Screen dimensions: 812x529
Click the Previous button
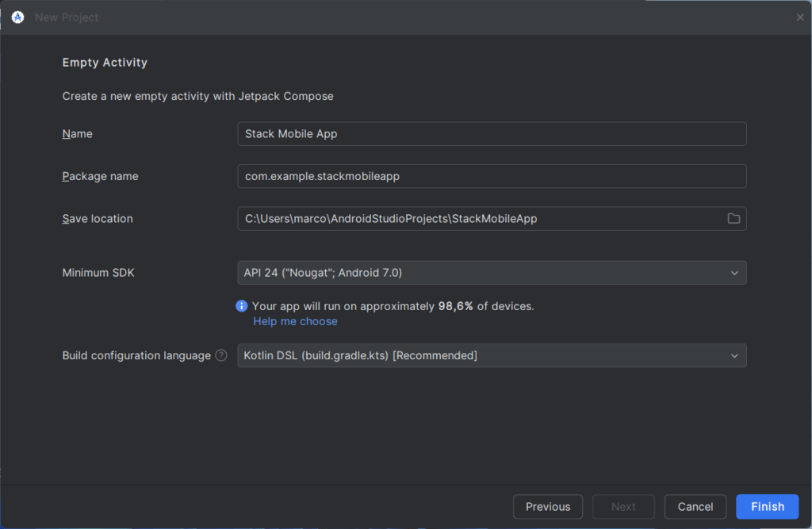point(548,506)
